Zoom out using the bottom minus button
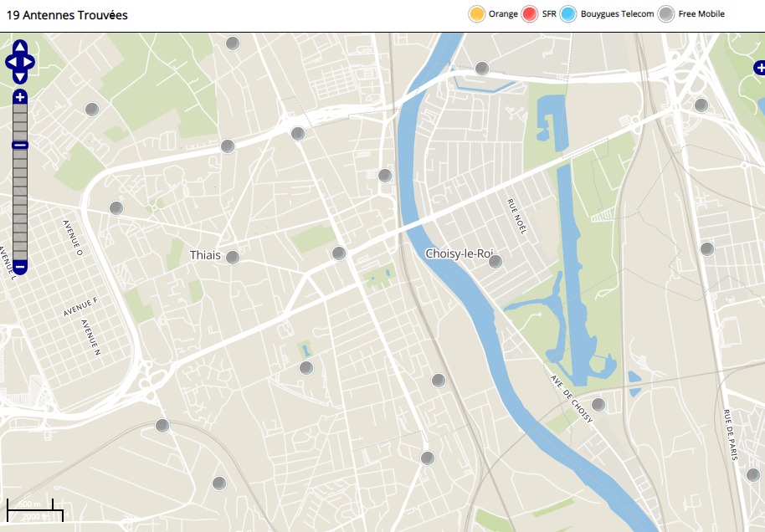765x532 pixels. [20, 267]
